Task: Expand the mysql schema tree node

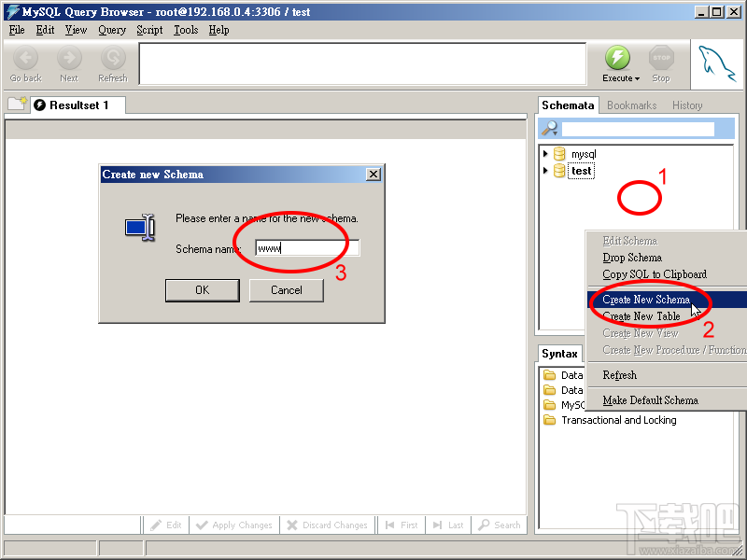Action: (x=546, y=153)
